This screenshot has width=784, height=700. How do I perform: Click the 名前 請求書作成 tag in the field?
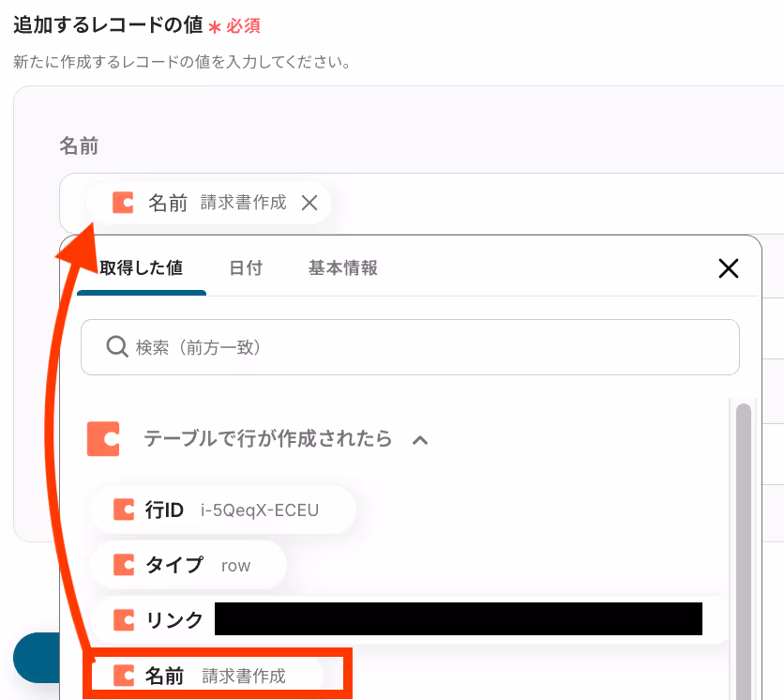[209, 203]
